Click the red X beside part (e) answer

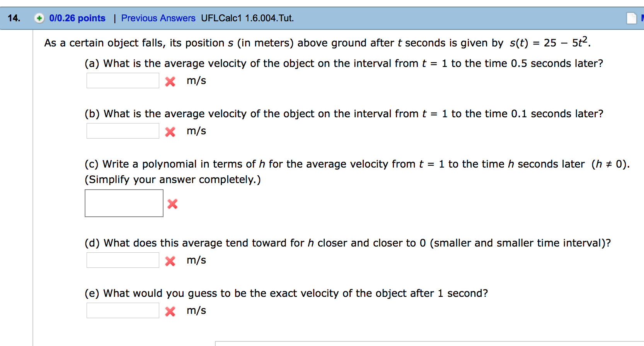click(169, 311)
